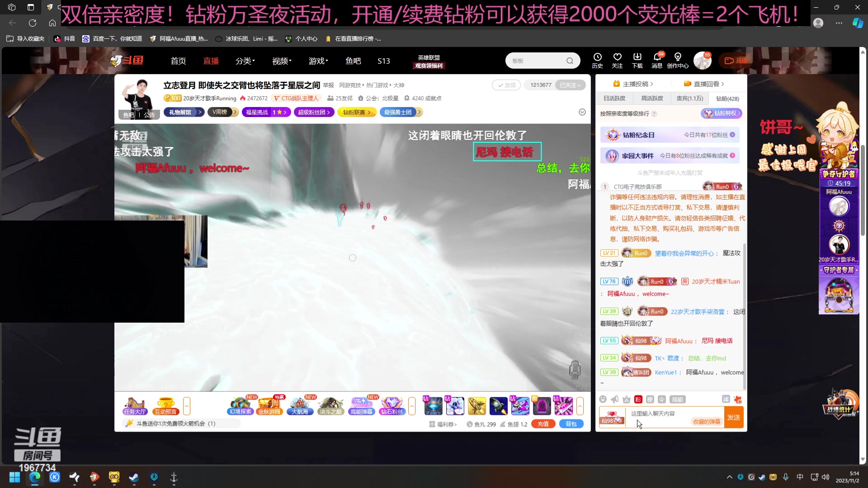Screen dimensions: 868x488
Task: Open 互动预言 trophy icon
Action: click(x=165, y=406)
